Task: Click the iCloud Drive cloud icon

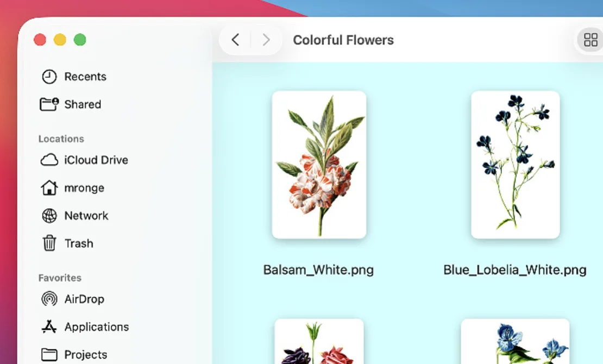Action: 49,160
